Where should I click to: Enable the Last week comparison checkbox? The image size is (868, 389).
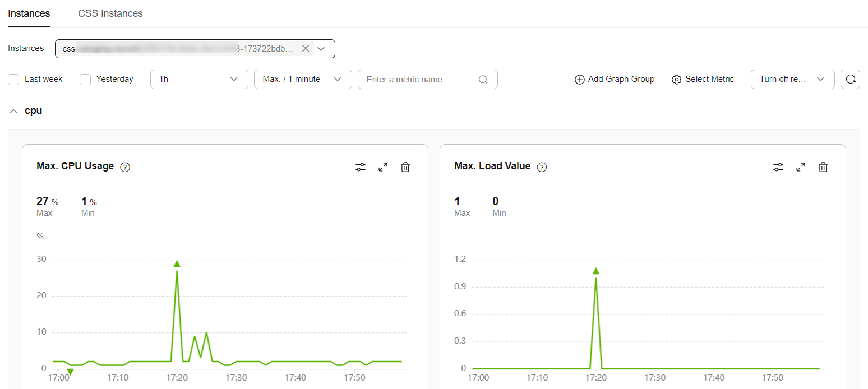[x=14, y=80]
